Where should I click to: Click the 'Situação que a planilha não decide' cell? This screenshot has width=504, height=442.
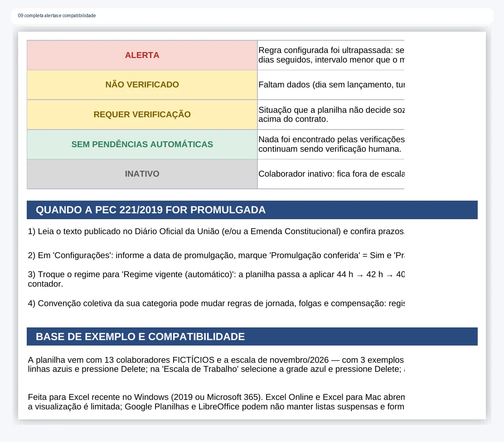tap(331, 115)
